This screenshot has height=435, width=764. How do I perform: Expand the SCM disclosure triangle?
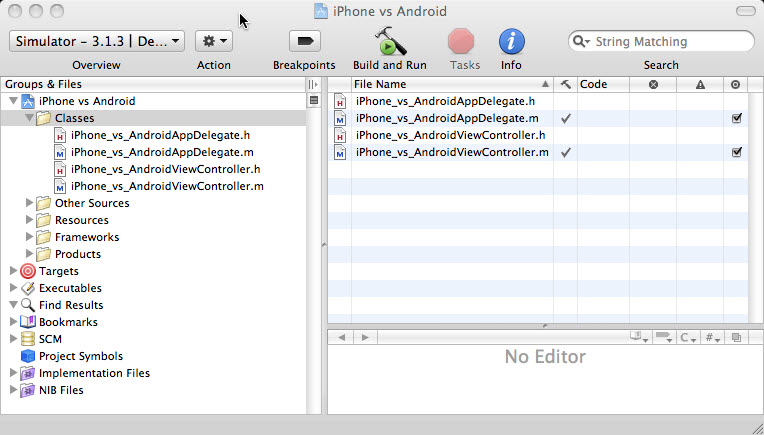click(14, 339)
